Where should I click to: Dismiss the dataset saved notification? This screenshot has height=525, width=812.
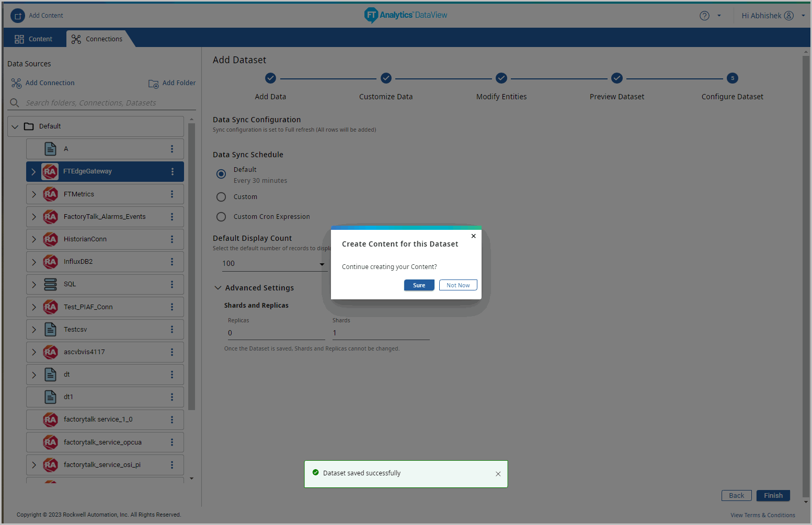coord(498,474)
